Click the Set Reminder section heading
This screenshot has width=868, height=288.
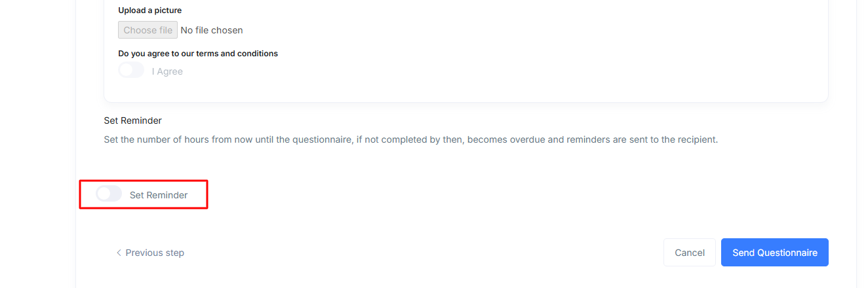(132, 120)
